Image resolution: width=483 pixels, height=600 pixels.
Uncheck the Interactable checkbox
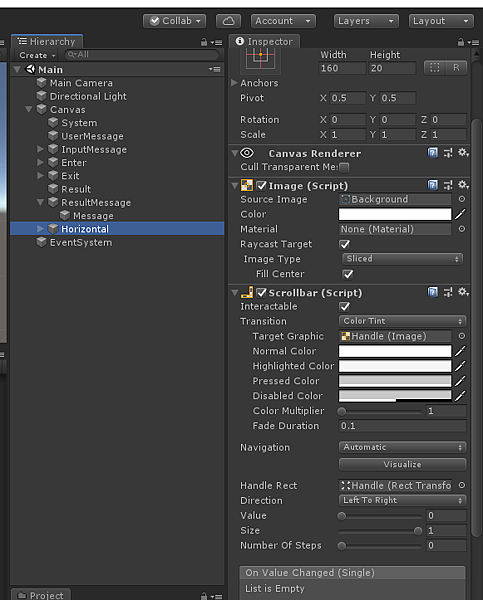point(344,307)
